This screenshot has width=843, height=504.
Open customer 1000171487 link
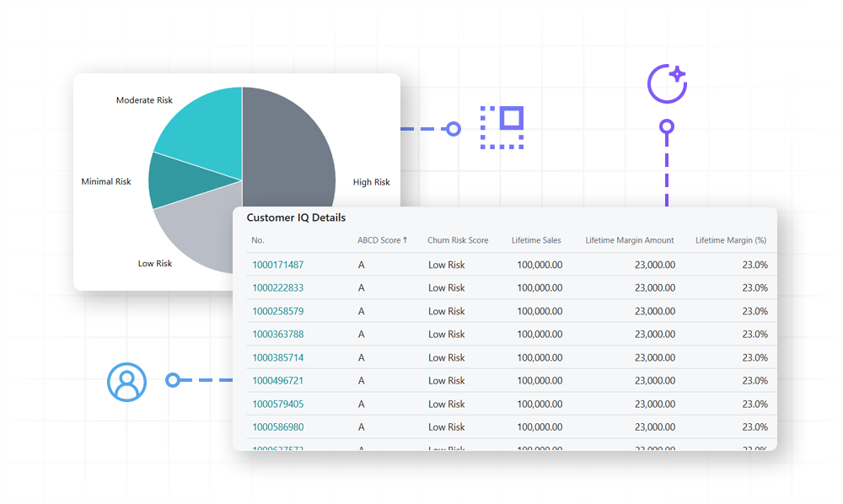point(278,265)
